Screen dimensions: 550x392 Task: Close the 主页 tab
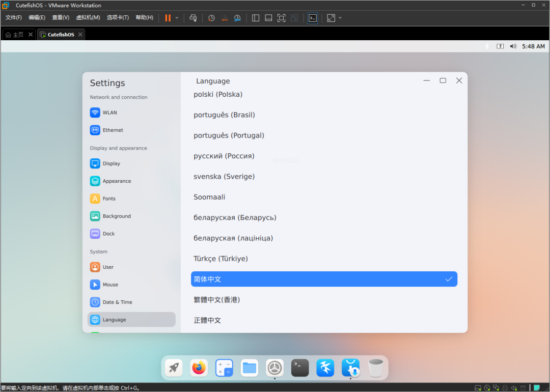pyautogui.click(x=31, y=34)
